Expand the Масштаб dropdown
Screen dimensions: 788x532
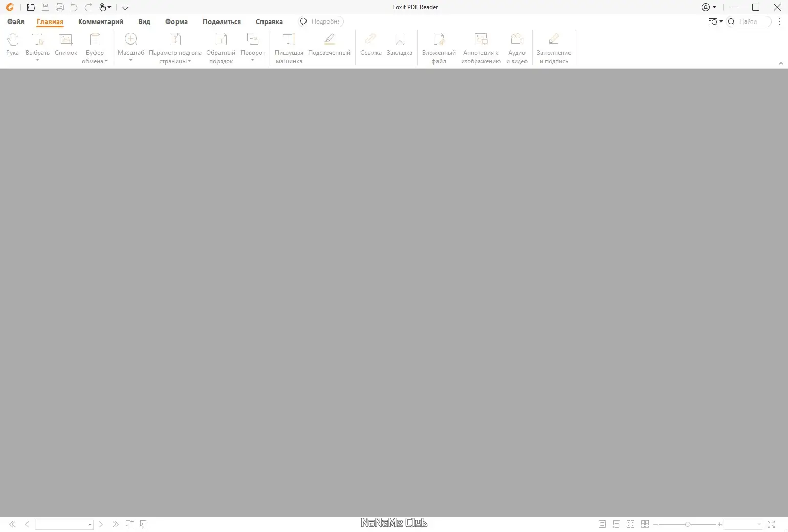coord(131,60)
